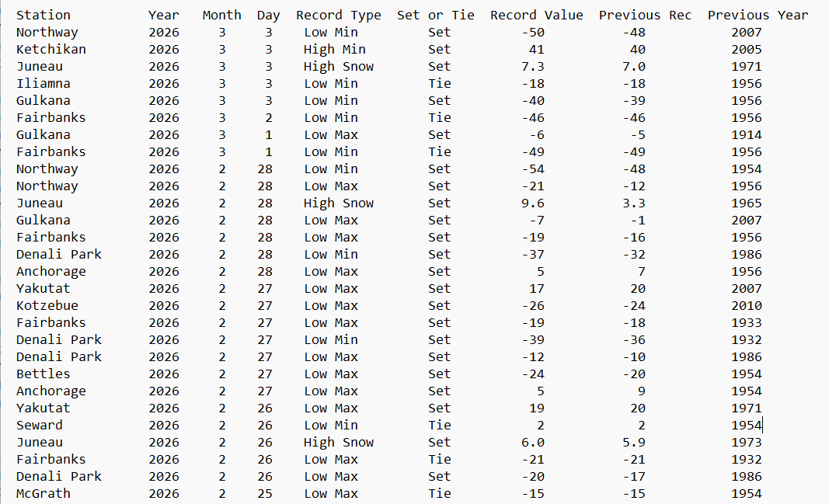Image resolution: width=829 pixels, height=504 pixels.
Task: Click the Month column header
Action: 221,15
